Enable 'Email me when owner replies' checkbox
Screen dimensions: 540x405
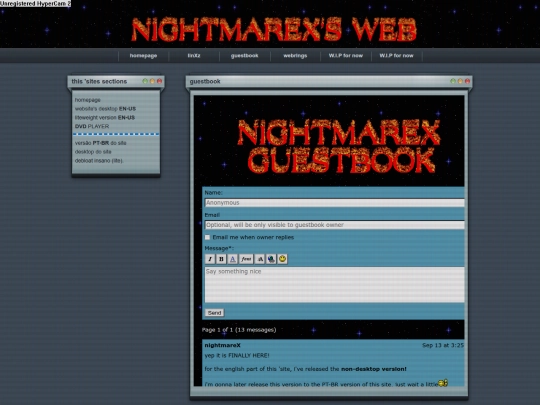click(207, 237)
